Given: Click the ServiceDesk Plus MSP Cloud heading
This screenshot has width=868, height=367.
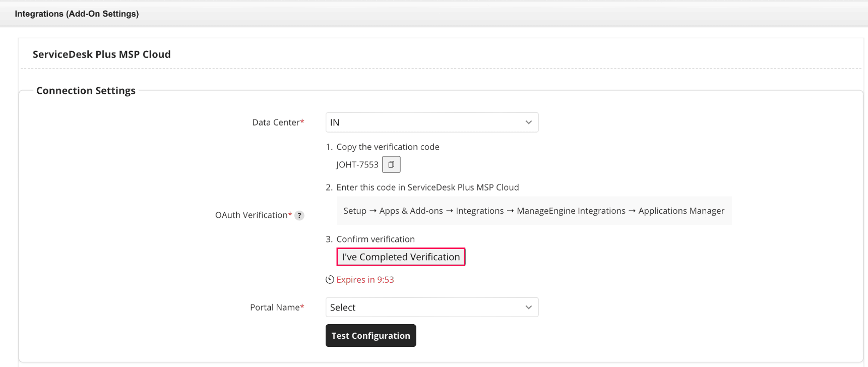Looking at the screenshot, I should 102,54.
